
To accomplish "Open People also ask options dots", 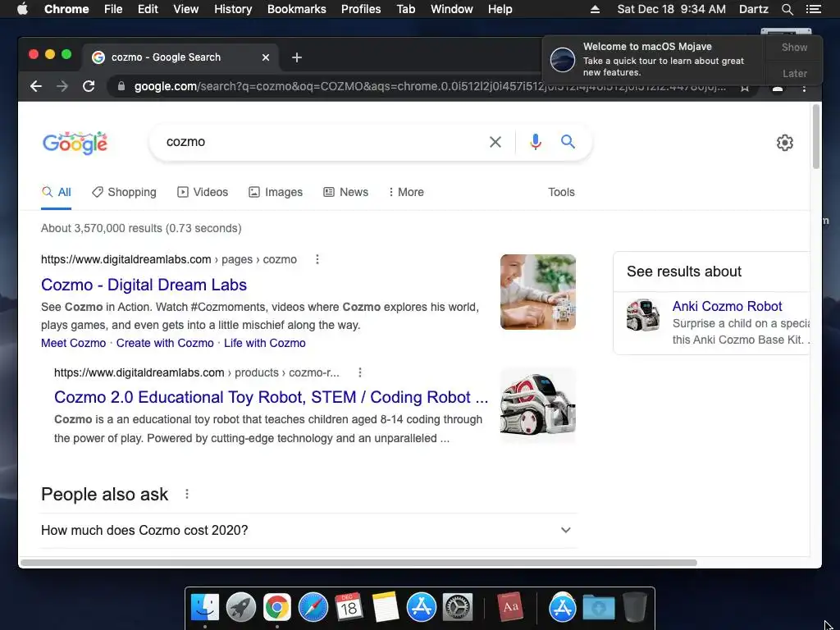I will pos(187,494).
